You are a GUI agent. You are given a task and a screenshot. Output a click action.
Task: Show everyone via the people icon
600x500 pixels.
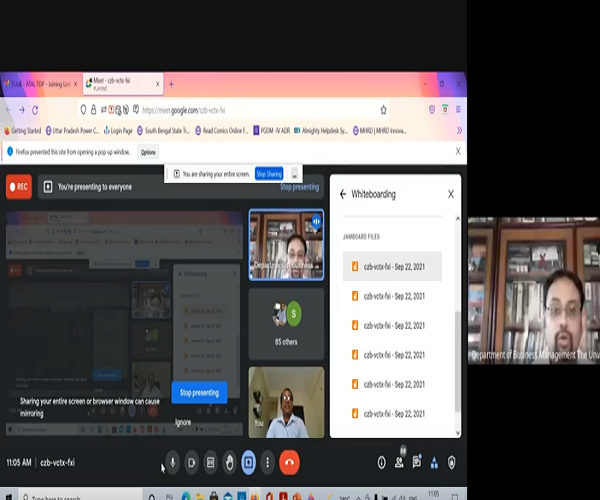399,463
